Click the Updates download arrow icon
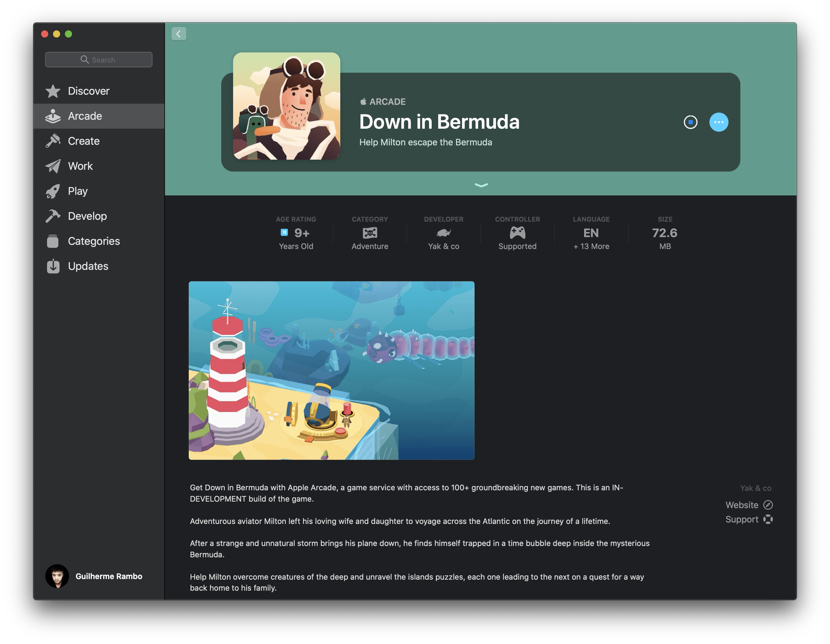 tap(53, 266)
